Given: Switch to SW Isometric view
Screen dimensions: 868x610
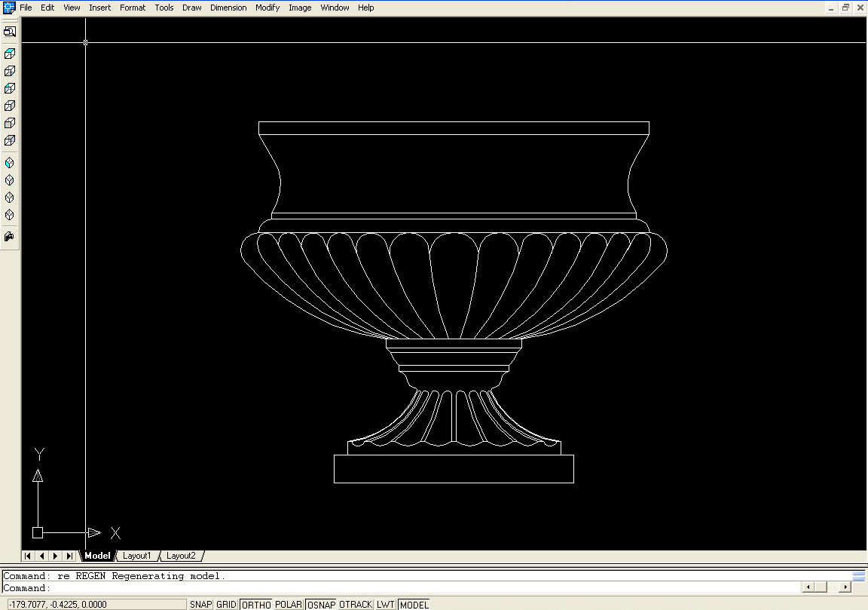Looking at the screenshot, I should 10,163.
